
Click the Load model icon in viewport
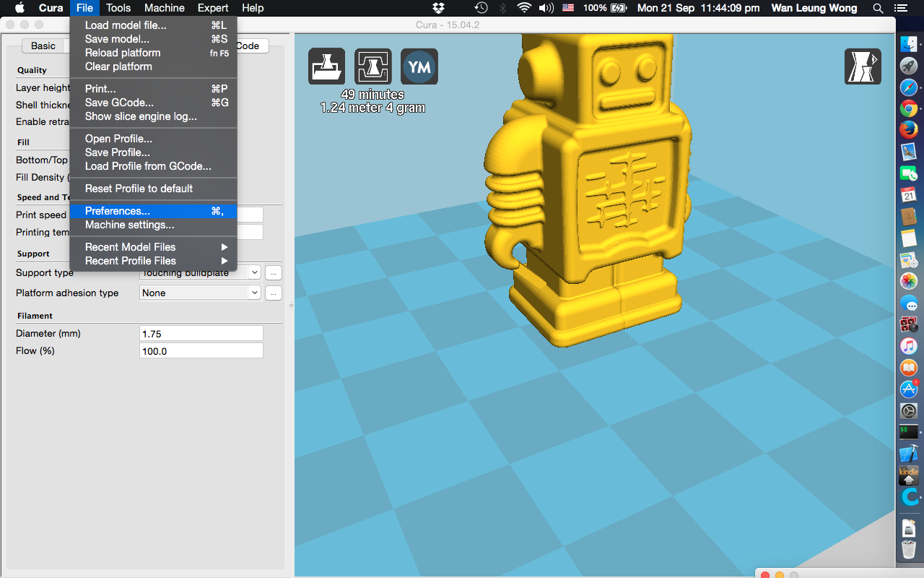(x=327, y=67)
